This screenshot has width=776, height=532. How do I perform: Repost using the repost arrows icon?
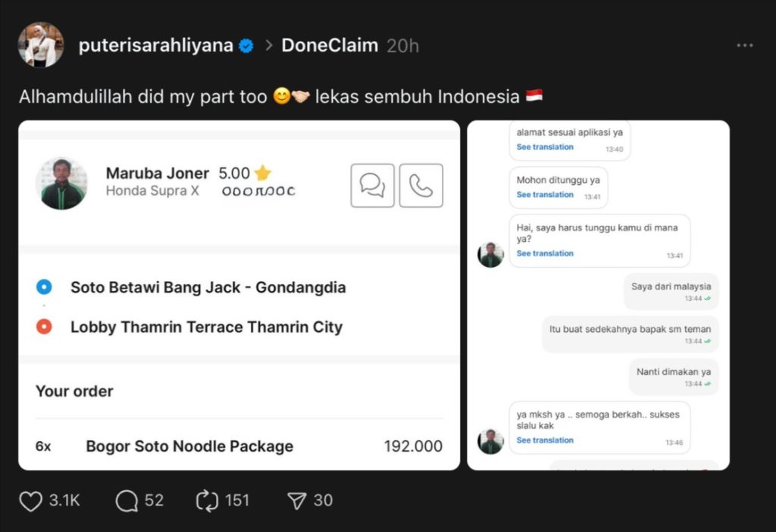click(207, 501)
